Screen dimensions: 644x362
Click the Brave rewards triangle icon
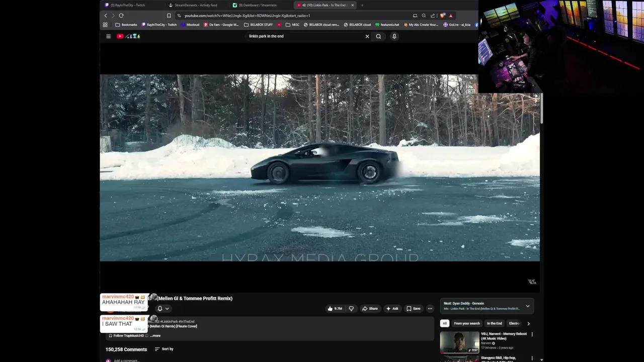pos(451,16)
